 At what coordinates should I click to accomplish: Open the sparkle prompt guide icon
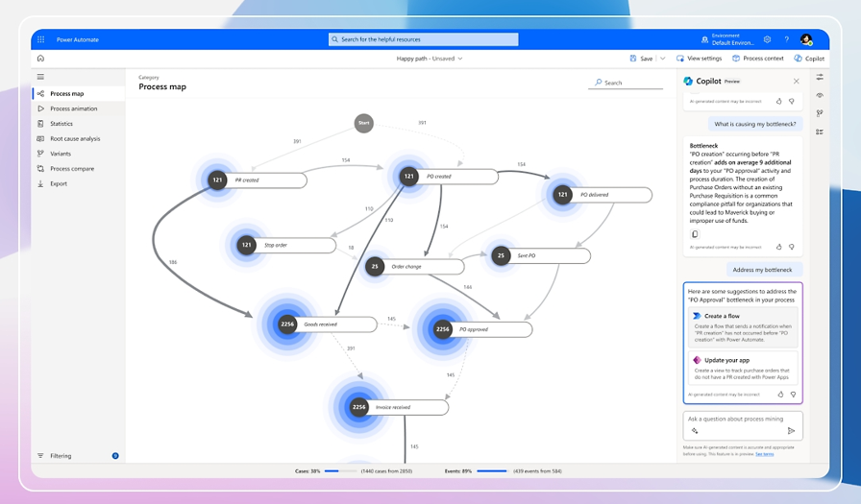click(695, 431)
